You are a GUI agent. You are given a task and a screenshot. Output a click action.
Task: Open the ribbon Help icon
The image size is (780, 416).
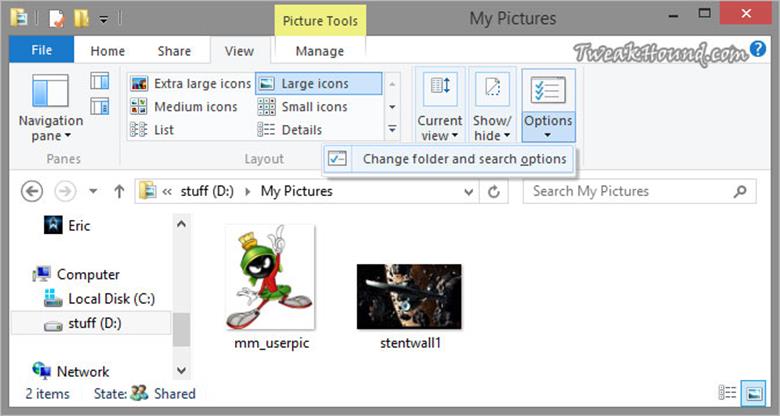click(758, 49)
